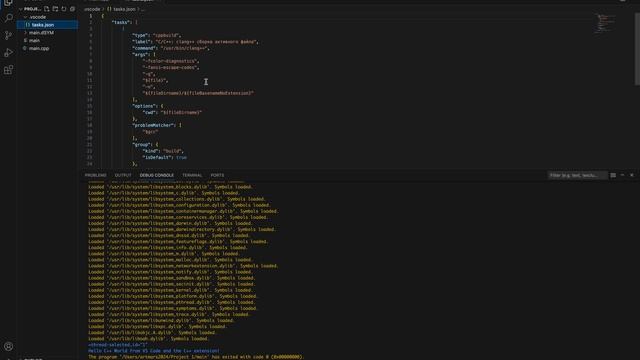Click the clear console icon beside filter
This screenshot has width=640, height=360.
click(x=613, y=175)
